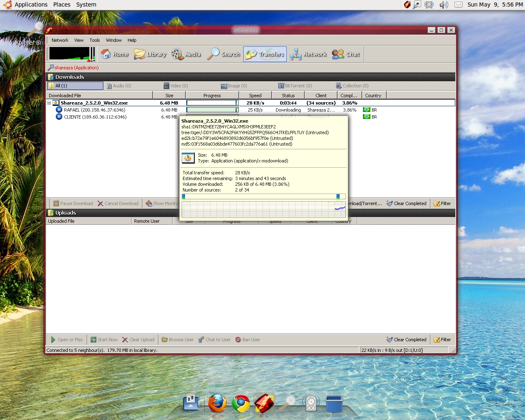The height and width of the screenshot is (420, 525).
Task: Switch to the Media player
Action: 186,54
